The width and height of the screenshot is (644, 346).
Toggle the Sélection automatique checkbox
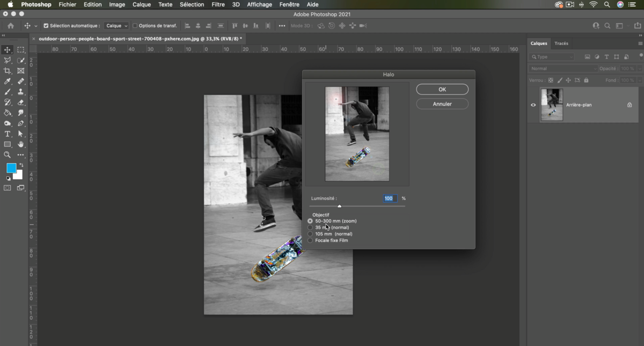coord(46,26)
